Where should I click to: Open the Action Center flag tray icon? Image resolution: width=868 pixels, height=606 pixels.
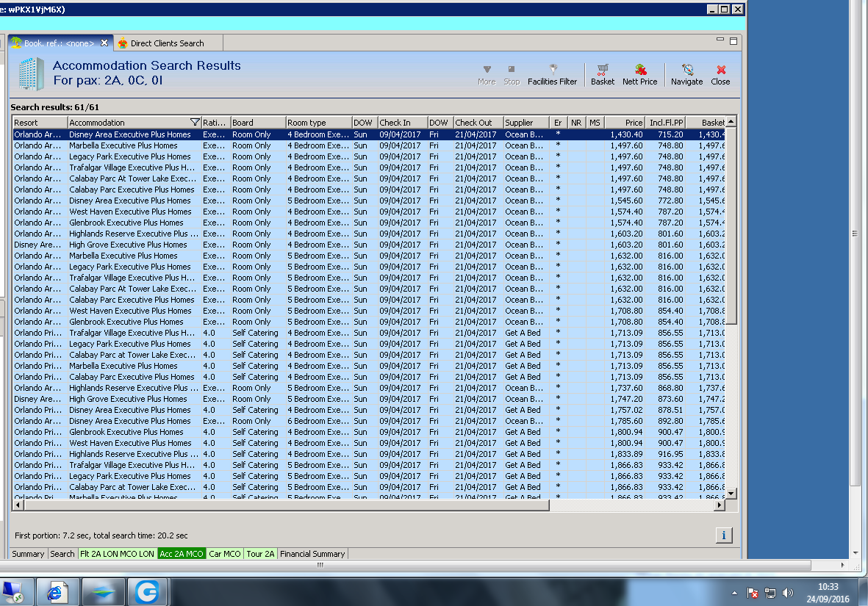tap(753, 594)
